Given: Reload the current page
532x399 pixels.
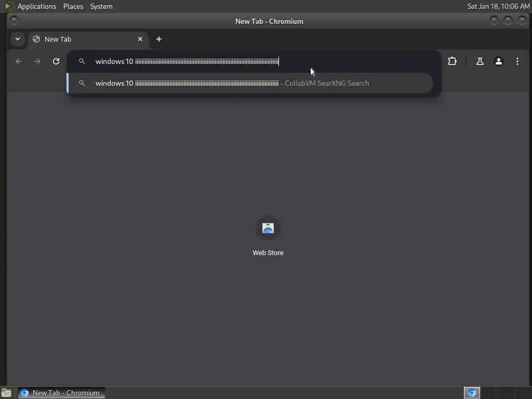Looking at the screenshot, I should [56, 61].
